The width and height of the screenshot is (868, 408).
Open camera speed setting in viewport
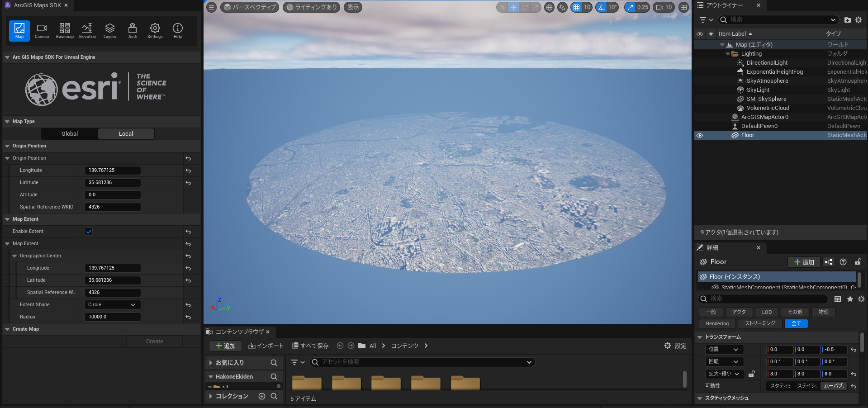click(664, 7)
